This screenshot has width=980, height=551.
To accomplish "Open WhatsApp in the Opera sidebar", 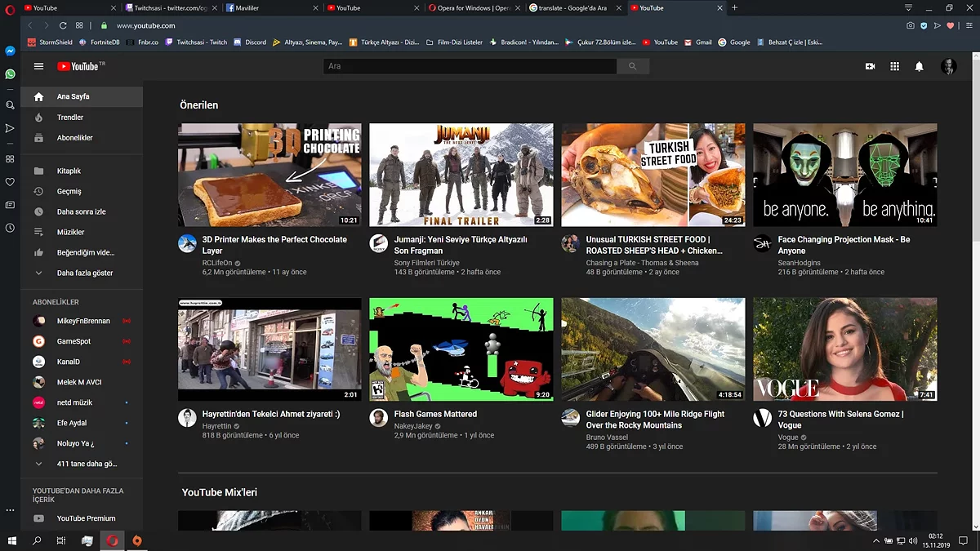I will [x=10, y=74].
